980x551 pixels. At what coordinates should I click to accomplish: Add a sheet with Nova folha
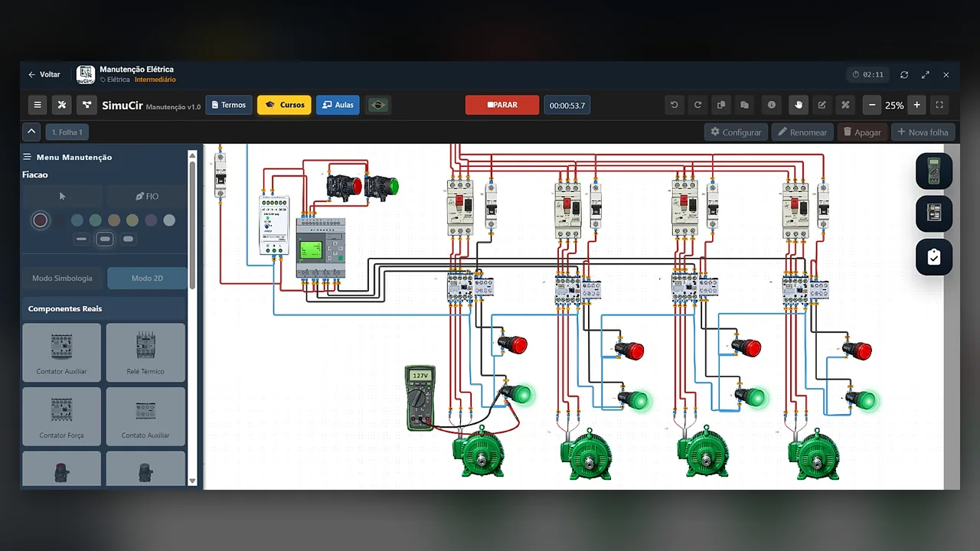(x=923, y=132)
